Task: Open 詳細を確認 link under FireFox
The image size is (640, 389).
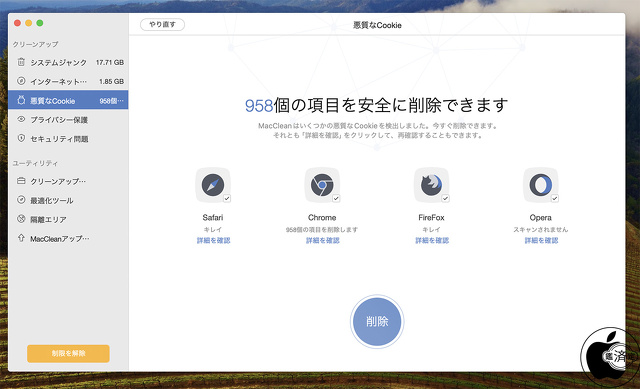Action: tap(432, 240)
